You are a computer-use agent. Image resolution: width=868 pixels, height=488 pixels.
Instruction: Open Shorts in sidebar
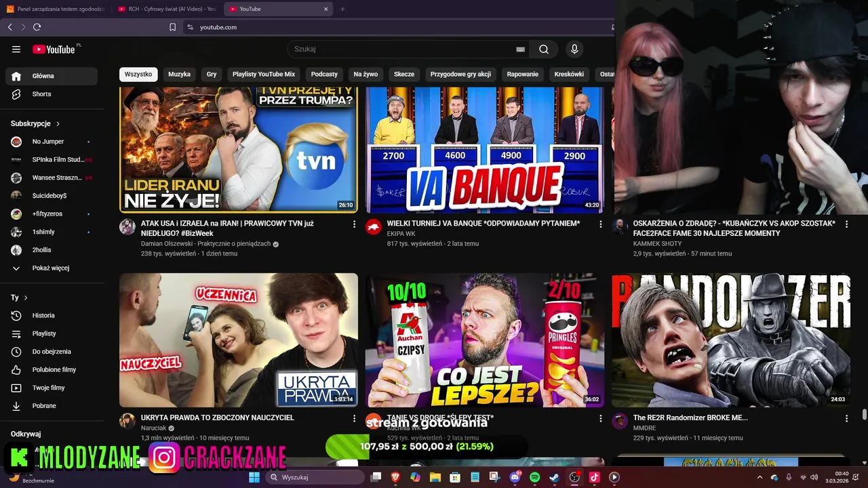coord(52,94)
